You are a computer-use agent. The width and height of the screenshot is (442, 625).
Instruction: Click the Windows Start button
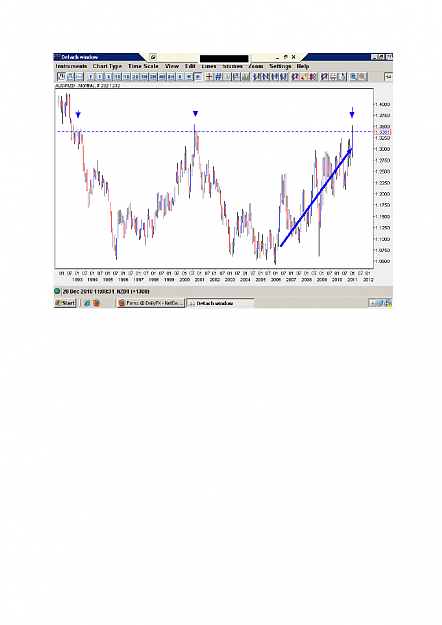[65, 303]
